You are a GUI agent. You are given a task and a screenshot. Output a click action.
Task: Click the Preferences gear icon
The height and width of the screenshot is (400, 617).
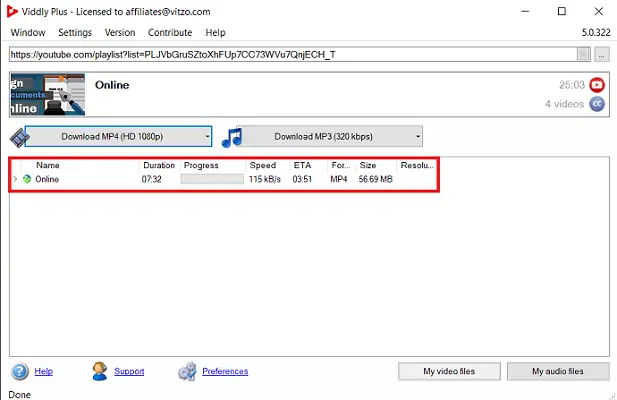coord(187,372)
